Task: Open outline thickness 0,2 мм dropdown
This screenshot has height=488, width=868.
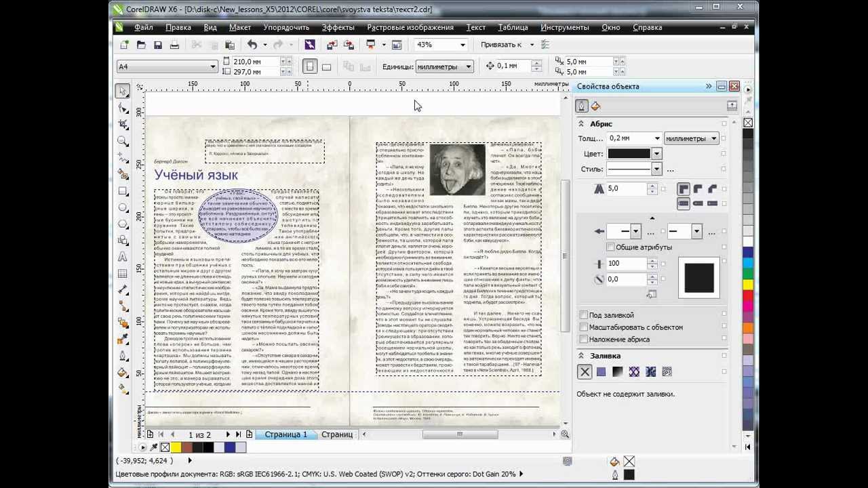Action: tap(656, 138)
